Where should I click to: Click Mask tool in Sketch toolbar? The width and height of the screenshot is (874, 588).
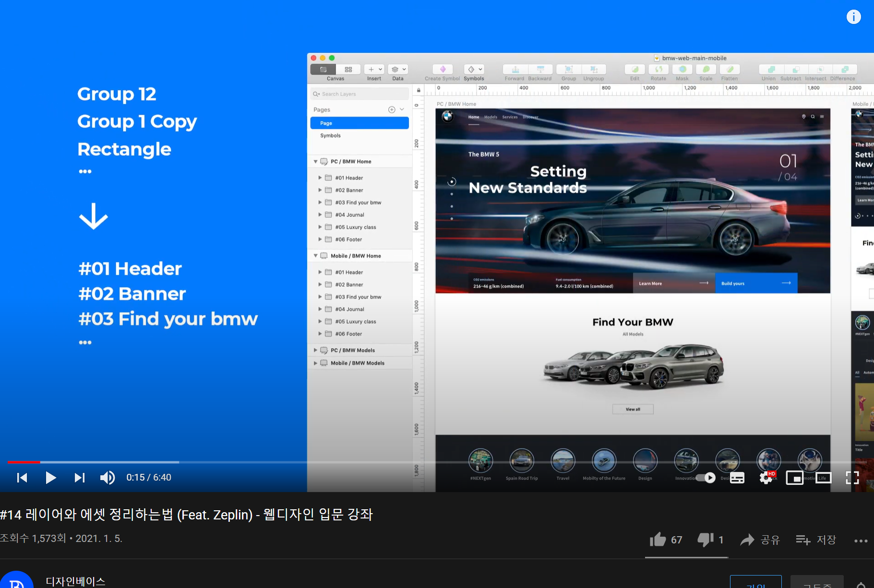click(682, 70)
